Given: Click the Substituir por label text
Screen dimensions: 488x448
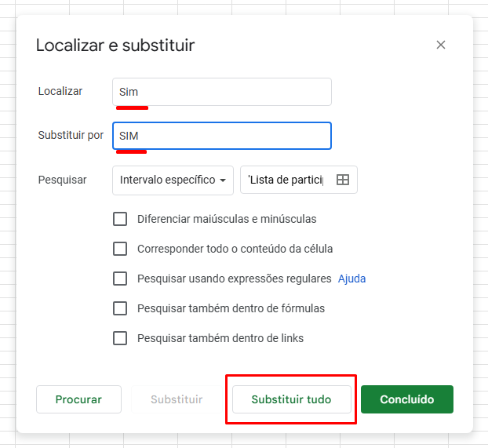Looking at the screenshot, I should click(71, 135).
